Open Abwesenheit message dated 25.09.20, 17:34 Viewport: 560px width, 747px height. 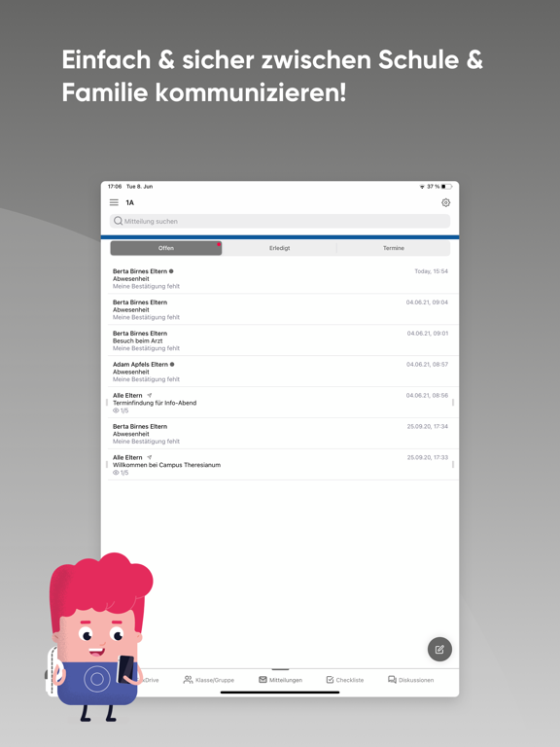pos(280,434)
